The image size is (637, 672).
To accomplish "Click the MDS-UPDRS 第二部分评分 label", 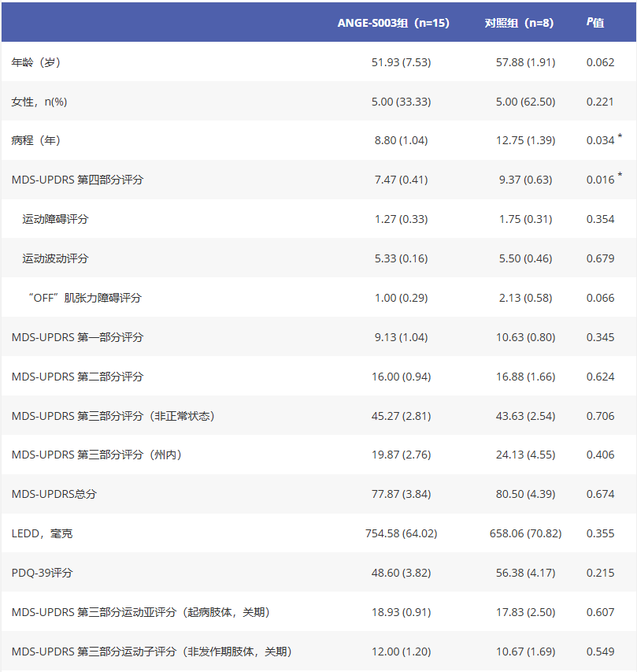I will pyautogui.click(x=77, y=377).
